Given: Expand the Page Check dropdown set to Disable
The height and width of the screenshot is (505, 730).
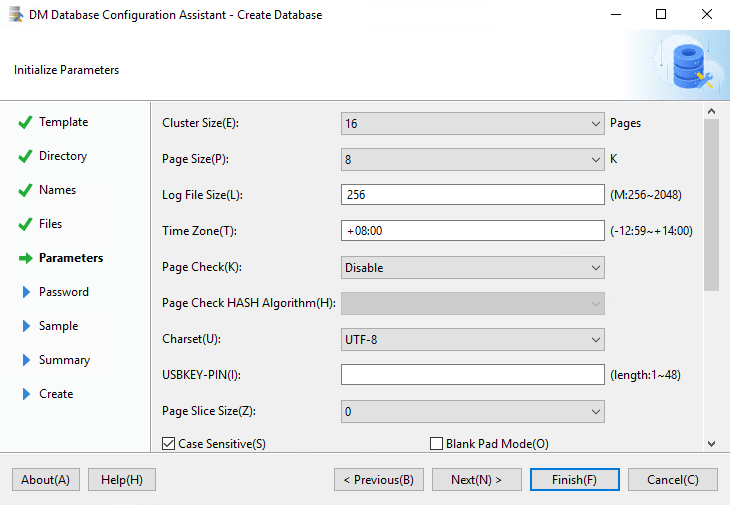Looking at the screenshot, I should (x=472, y=267).
